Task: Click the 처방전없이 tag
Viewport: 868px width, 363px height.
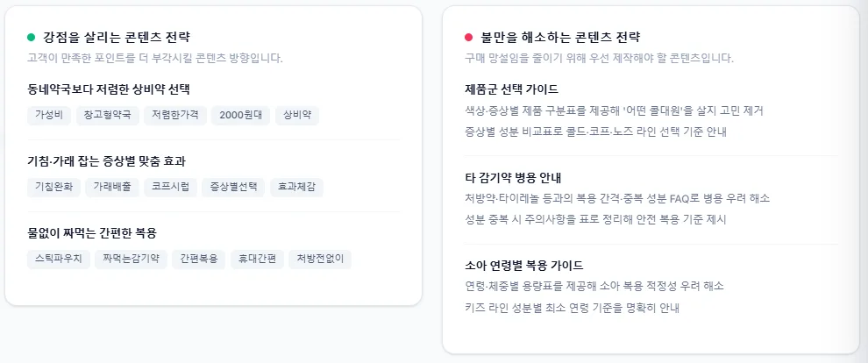Action: click(x=320, y=259)
